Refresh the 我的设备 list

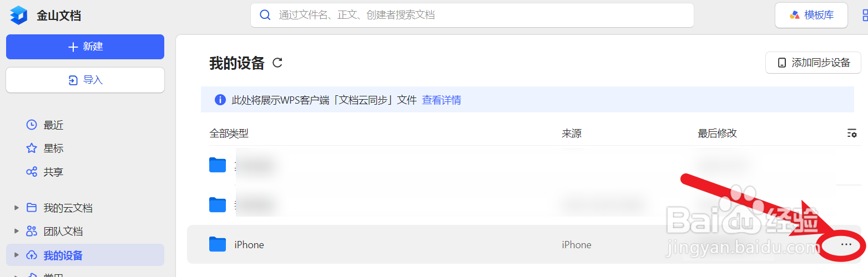pos(277,63)
